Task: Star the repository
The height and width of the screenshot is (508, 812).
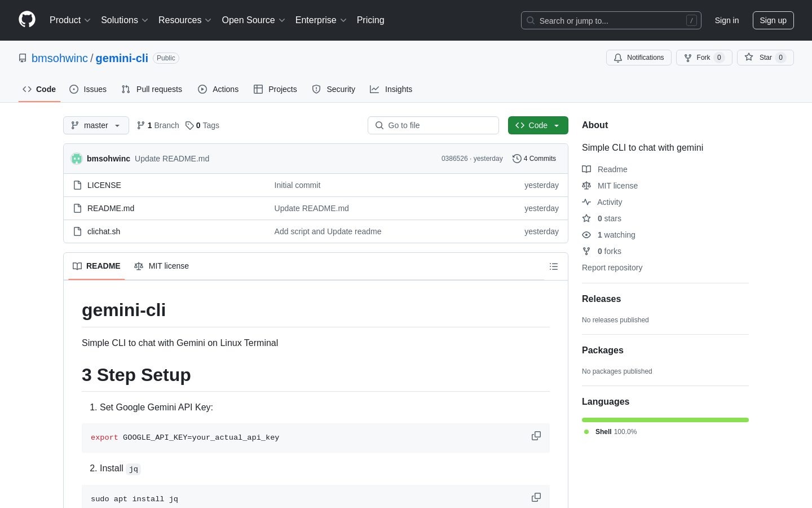Action: point(765,58)
